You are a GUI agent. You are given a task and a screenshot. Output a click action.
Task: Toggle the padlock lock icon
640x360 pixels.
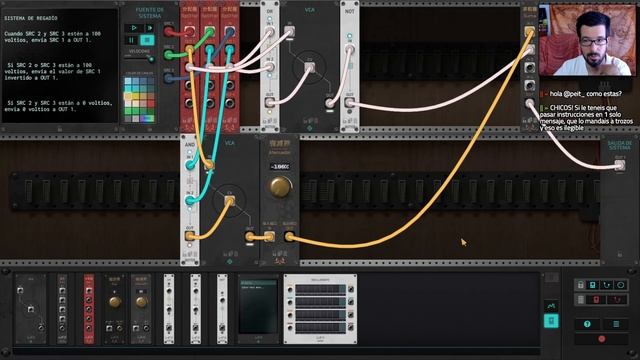(x=580, y=285)
